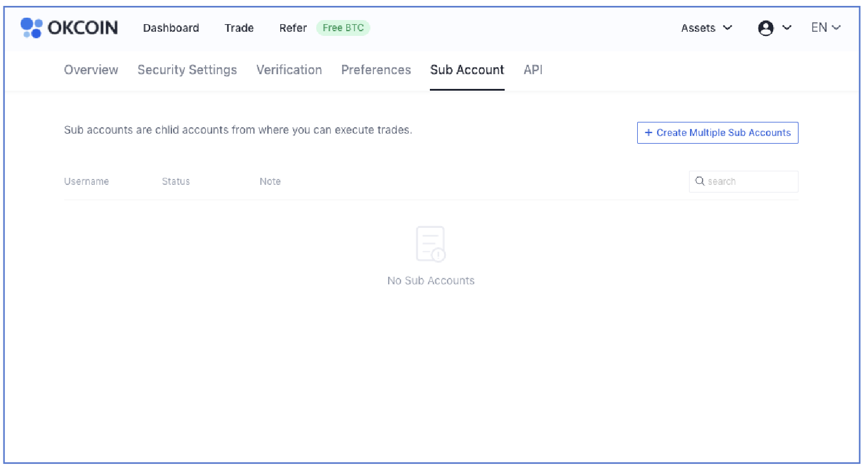The image size is (868, 471).
Task: Switch to the Overview tab
Action: [91, 70]
